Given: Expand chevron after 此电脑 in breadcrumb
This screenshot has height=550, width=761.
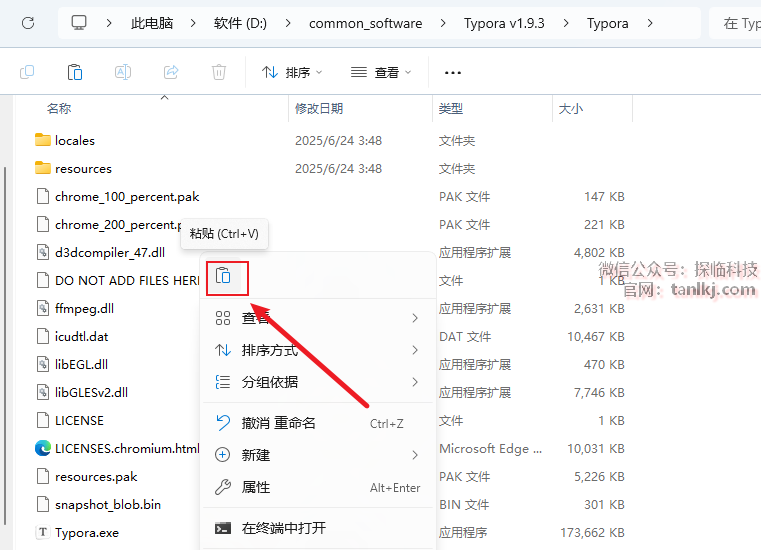Looking at the screenshot, I should (x=193, y=23).
